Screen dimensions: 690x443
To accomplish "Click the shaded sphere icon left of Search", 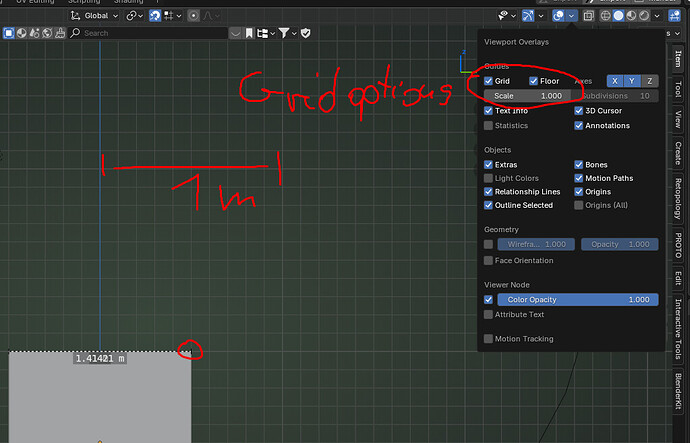I will click(22, 33).
